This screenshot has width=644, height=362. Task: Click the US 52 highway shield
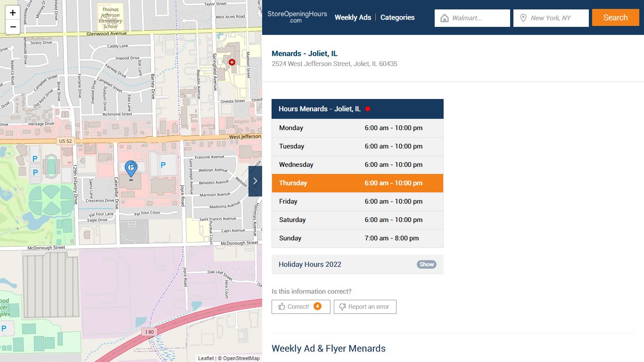tap(66, 141)
